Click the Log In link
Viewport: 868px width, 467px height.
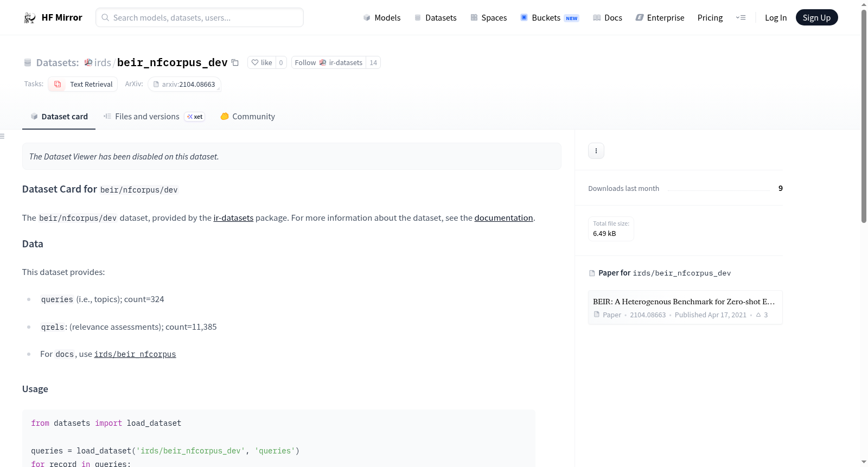tap(776, 17)
